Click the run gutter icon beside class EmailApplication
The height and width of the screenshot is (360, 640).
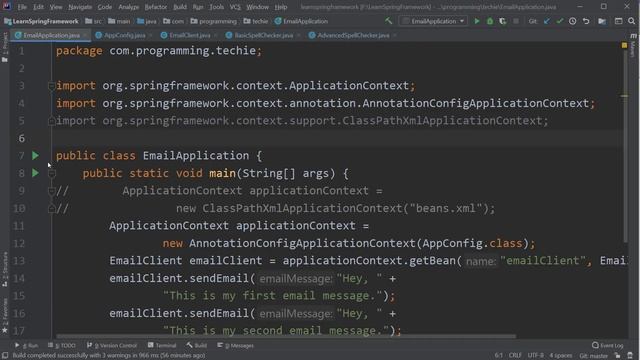[36, 156]
